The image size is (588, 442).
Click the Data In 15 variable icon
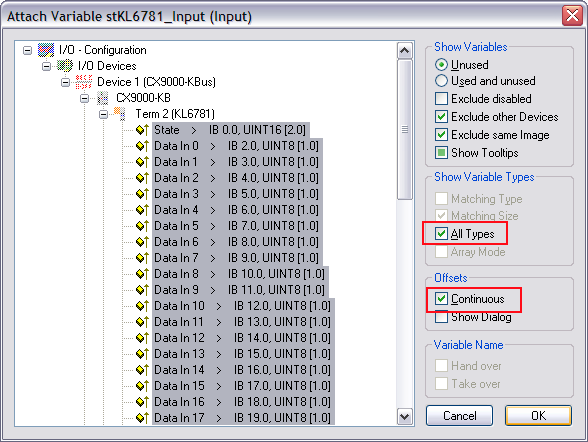(142, 386)
